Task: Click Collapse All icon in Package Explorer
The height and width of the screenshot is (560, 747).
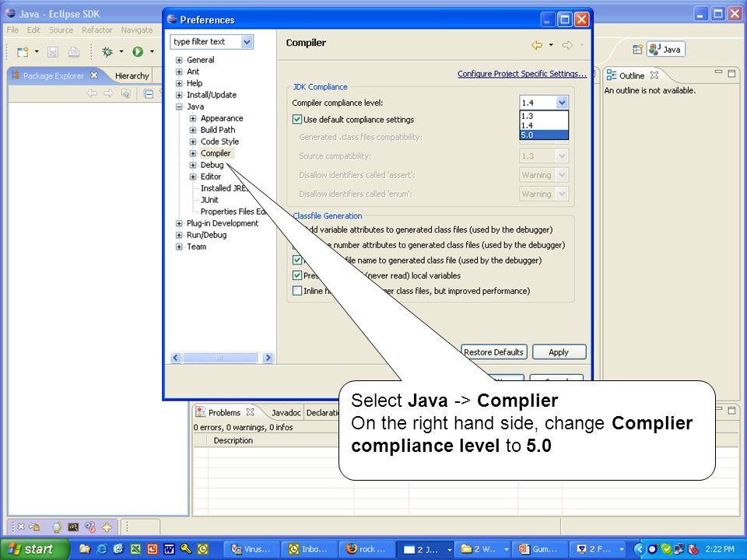Action: (149, 93)
